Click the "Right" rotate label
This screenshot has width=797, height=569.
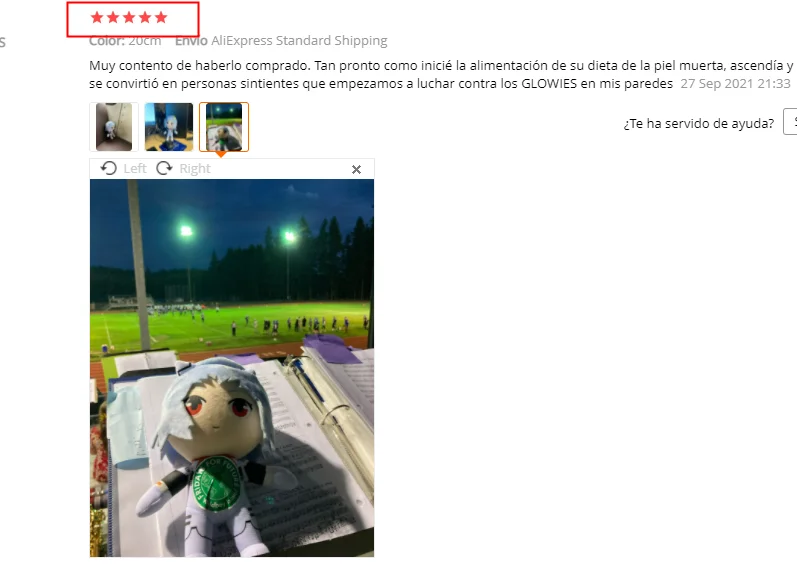point(195,168)
